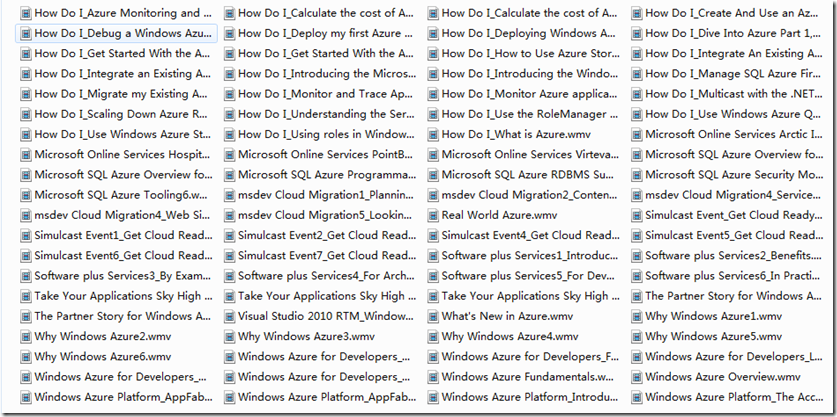Select "How Do I_Migrate my Existing A" file name
The image size is (837, 417).
pyautogui.click(x=121, y=95)
